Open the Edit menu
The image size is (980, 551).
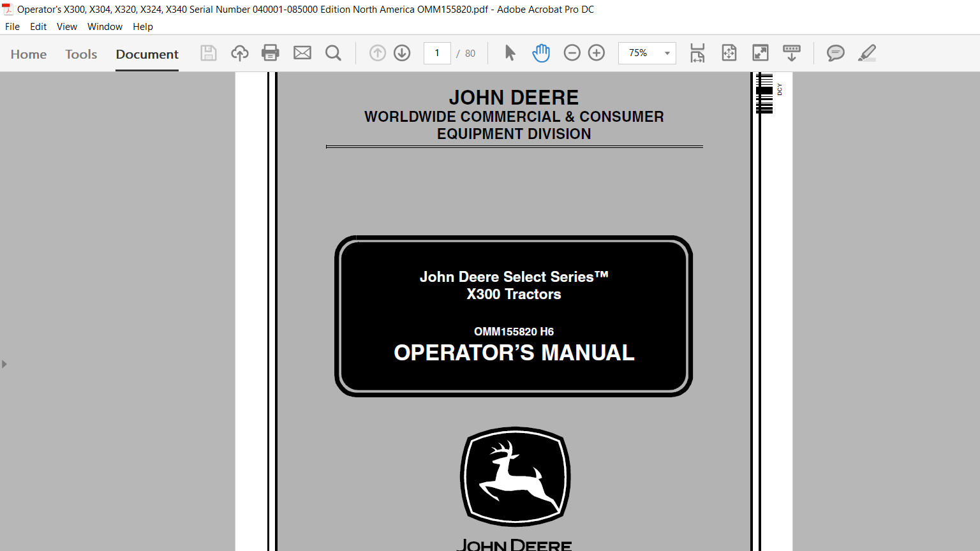(38, 27)
